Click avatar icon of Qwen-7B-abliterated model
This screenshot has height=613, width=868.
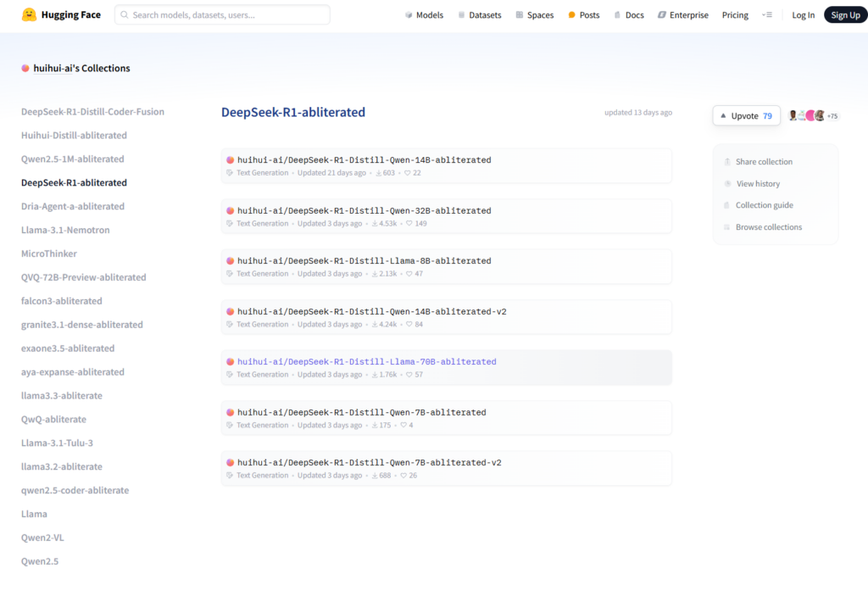pyautogui.click(x=231, y=413)
